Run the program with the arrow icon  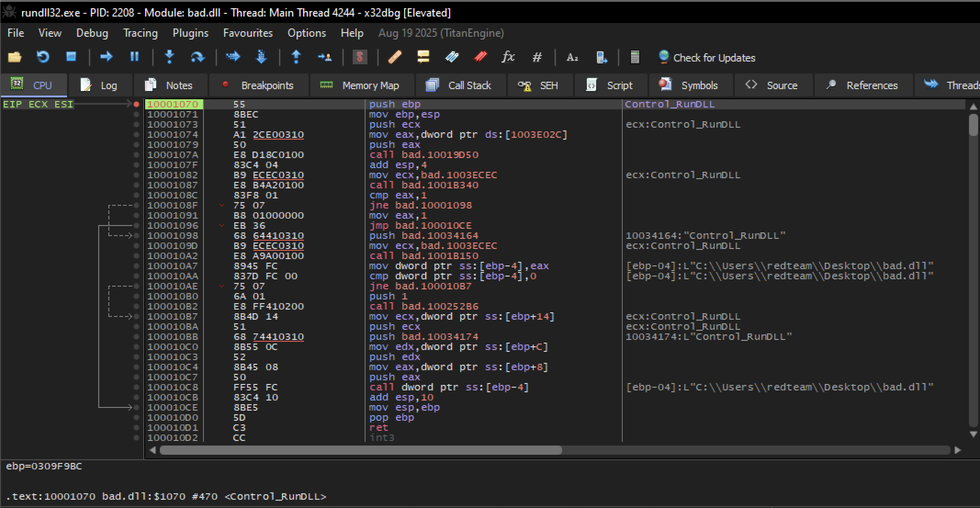[x=107, y=57]
